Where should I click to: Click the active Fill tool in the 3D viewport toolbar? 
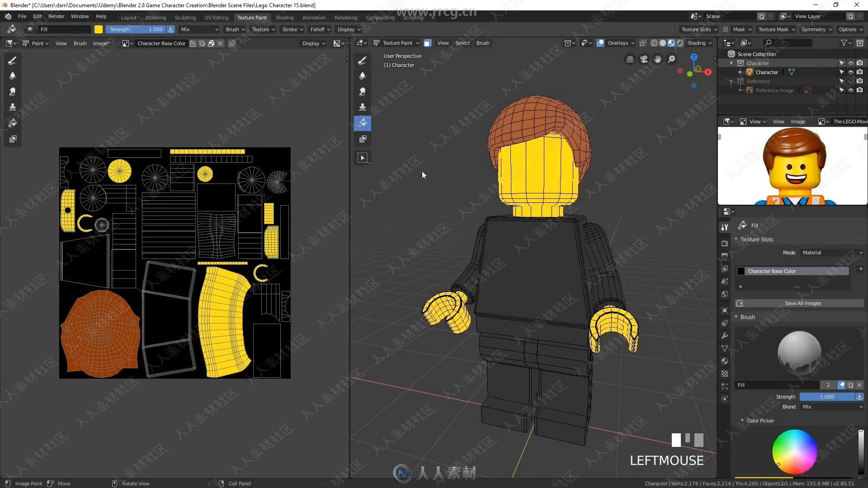click(363, 123)
